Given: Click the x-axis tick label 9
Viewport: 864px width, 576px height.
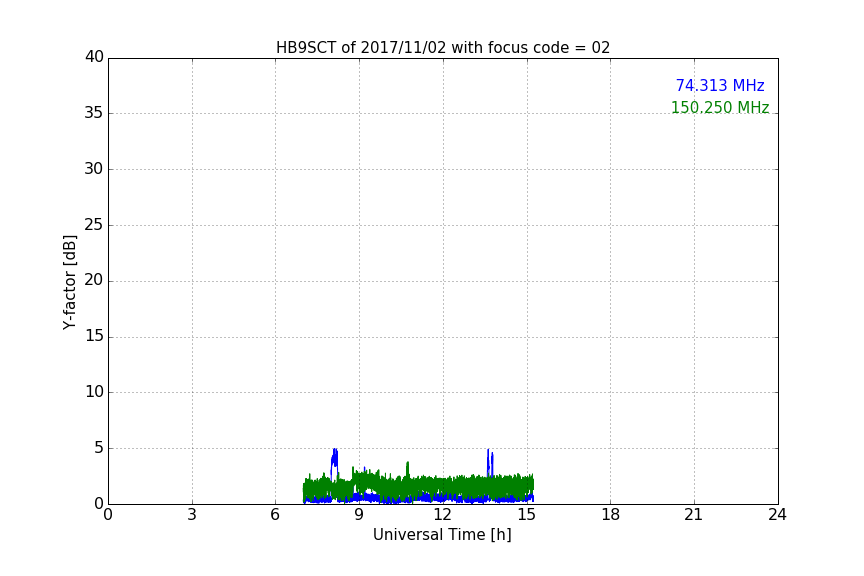Looking at the screenshot, I should pyautogui.click(x=359, y=515).
